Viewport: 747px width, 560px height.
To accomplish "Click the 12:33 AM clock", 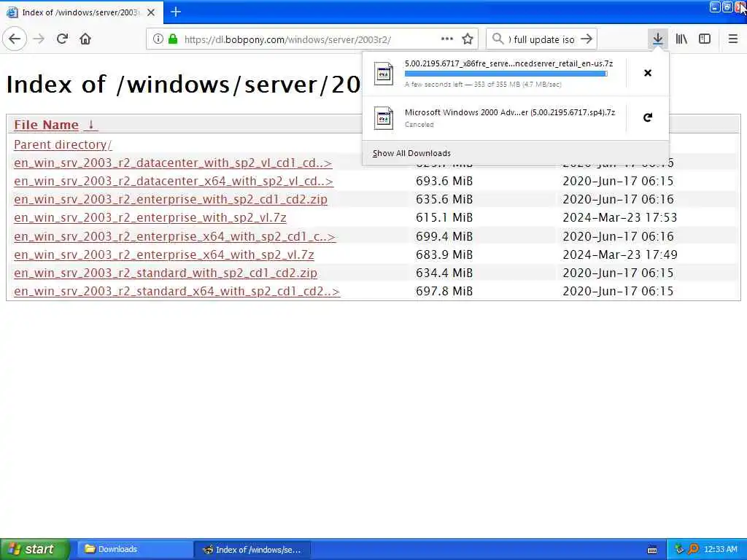I will click(720, 550).
